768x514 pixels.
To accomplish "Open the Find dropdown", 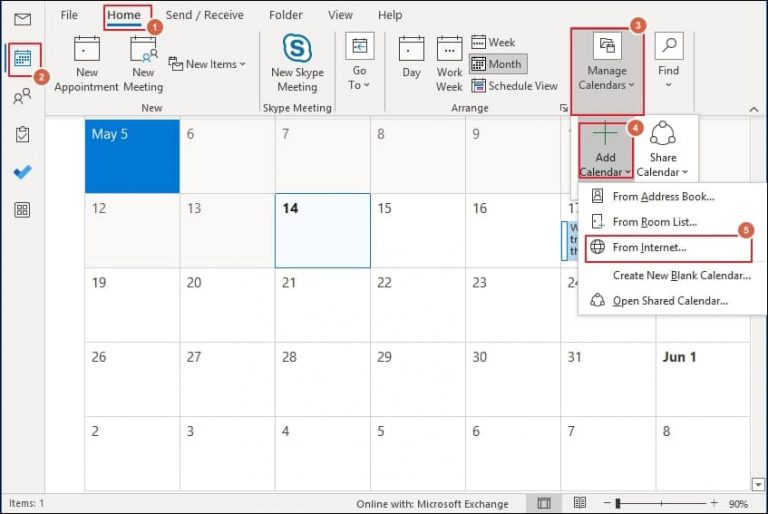I will [669, 61].
